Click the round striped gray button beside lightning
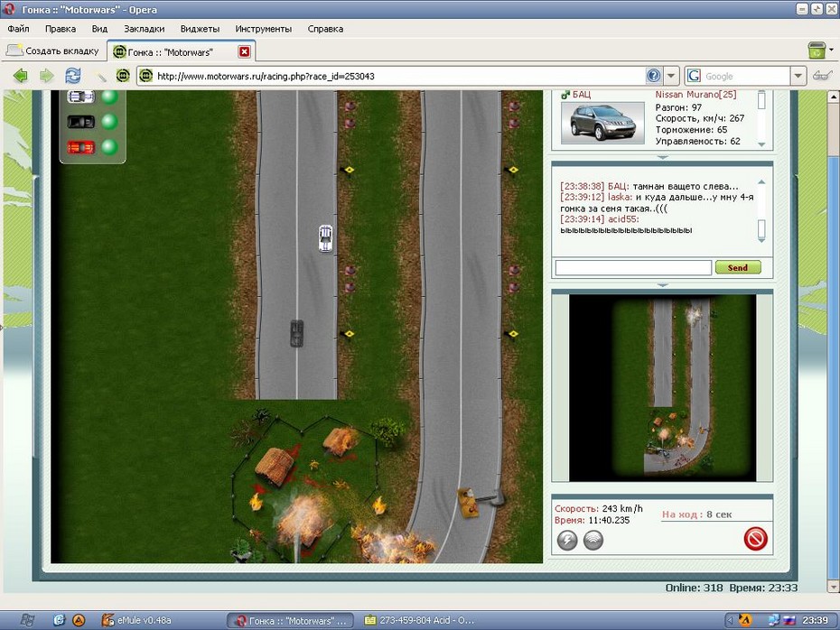The width and height of the screenshot is (840, 630). (x=593, y=540)
